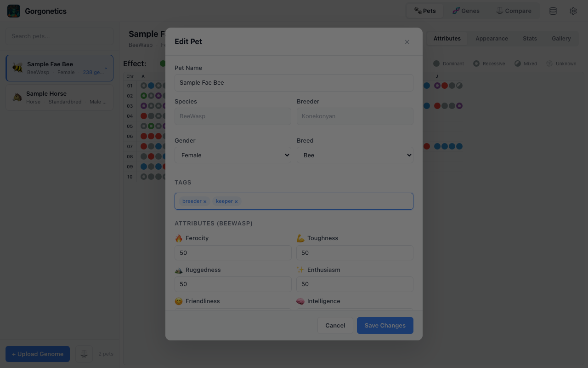Close the Edit Pet dialog with the X

tap(407, 42)
